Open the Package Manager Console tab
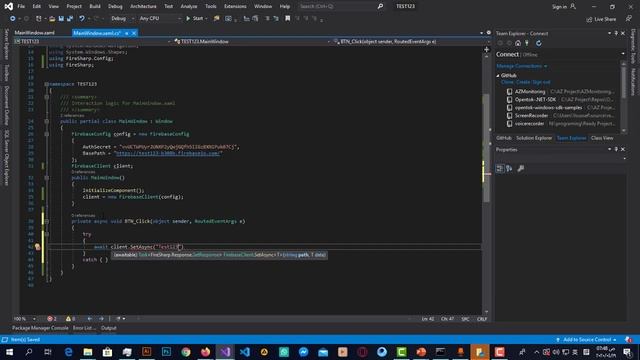Screen dimensions: 640x360 point(40,328)
